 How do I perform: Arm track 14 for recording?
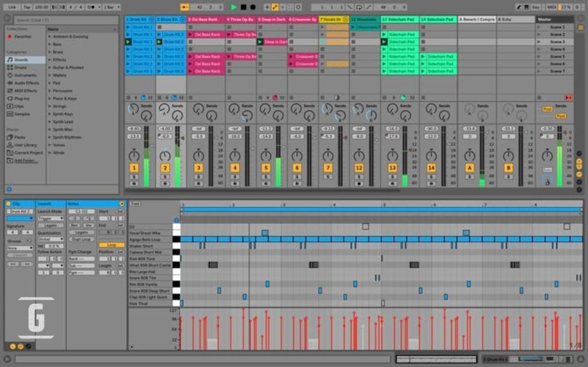tap(431, 184)
